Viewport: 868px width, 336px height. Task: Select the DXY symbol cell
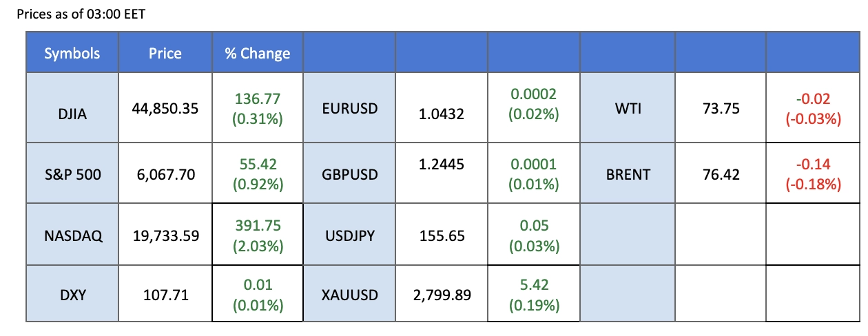(x=72, y=295)
